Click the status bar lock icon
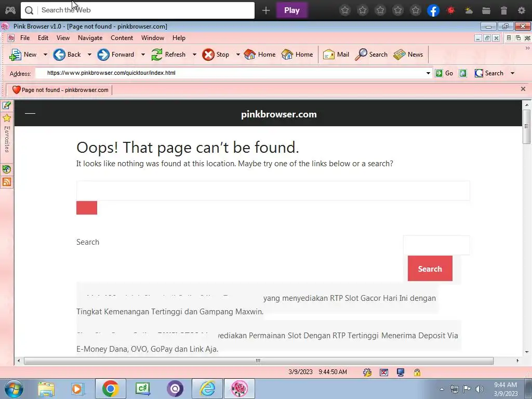 coord(417,373)
